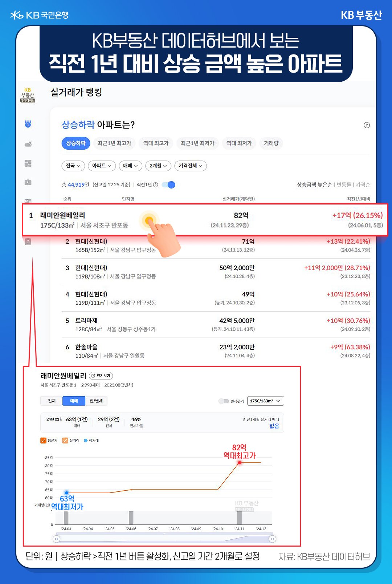Screen dimensions: 392x584
Task: Expand the 전국 region dropdown
Action: (x=73, y=166)
